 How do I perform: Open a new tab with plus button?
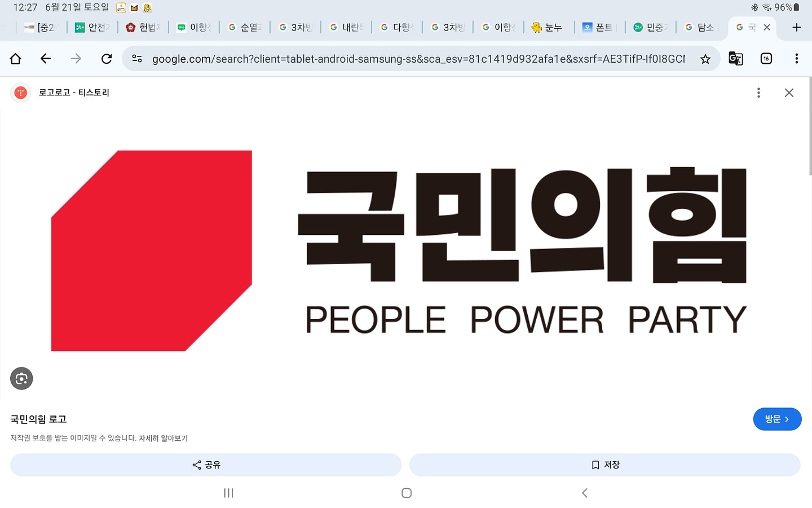click(x=796, y=27)
